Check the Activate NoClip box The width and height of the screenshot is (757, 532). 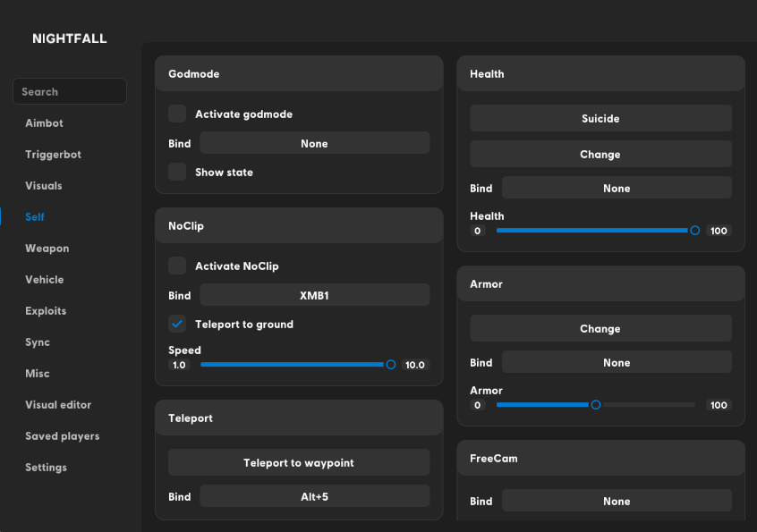pos(178,266)
